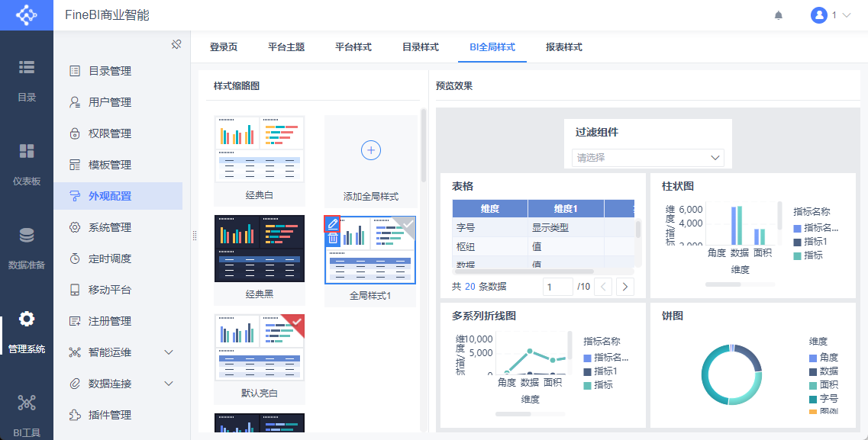The width and height of the screenshot is (868, 440).
Task: Click the table horizontal scrollbar
Action: click(x=523, y=271)
